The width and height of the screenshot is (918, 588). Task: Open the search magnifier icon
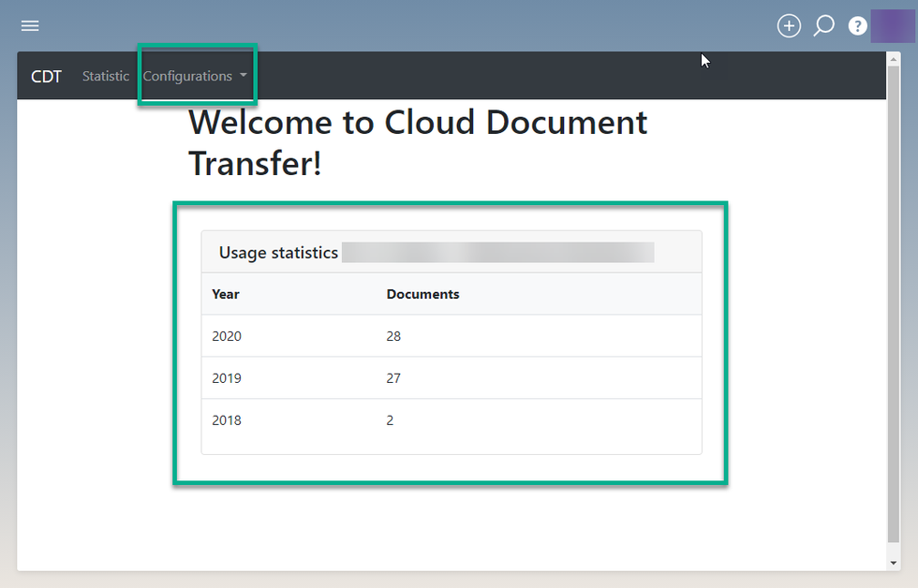pyautogui.click(x=823, y=25)
